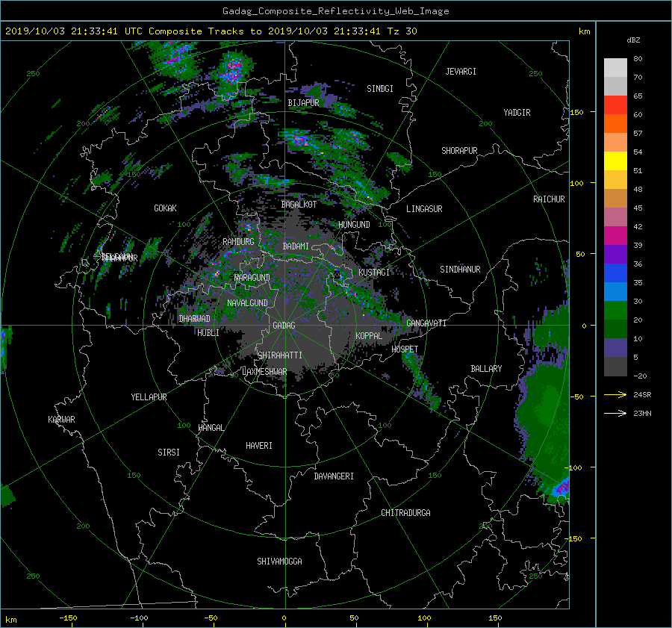Screen dimensions: 672x628
Task: Click the JEVARGI city label
Action: tap(461, 72)
